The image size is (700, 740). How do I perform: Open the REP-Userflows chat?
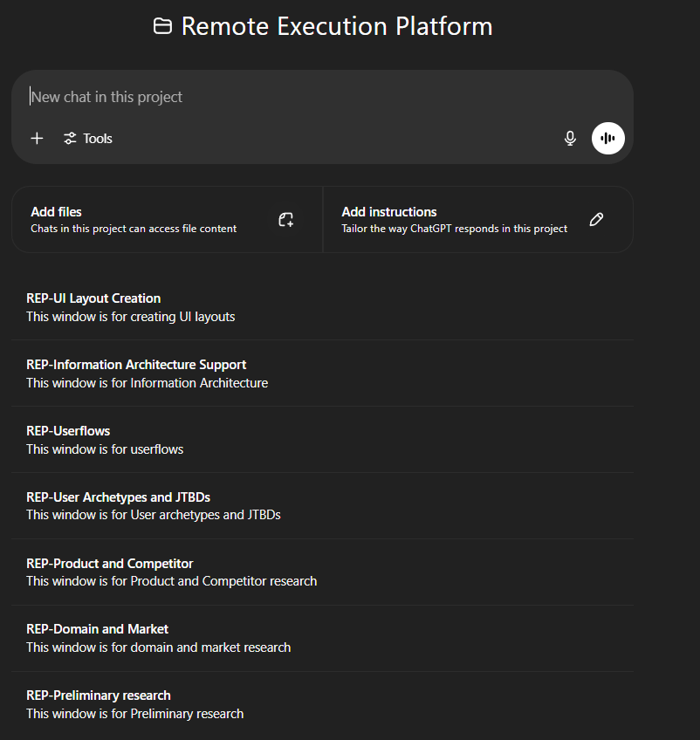[x=322, y=440]
